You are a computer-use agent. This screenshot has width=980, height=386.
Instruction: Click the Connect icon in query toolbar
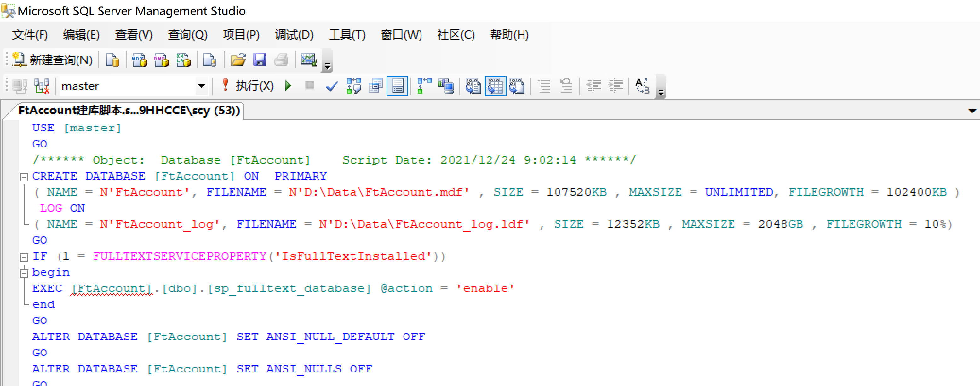(20, 86)
